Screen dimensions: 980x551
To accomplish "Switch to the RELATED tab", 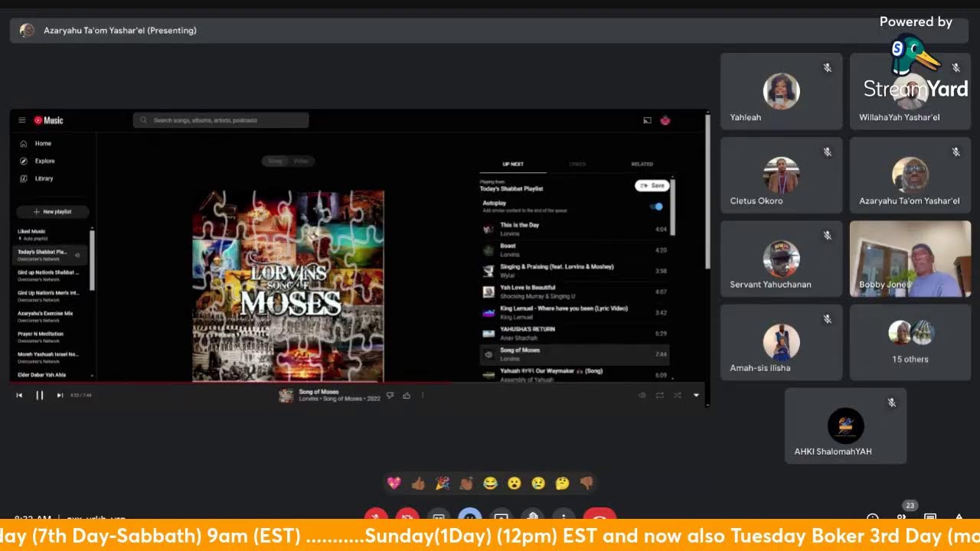I will coord(642,164).
